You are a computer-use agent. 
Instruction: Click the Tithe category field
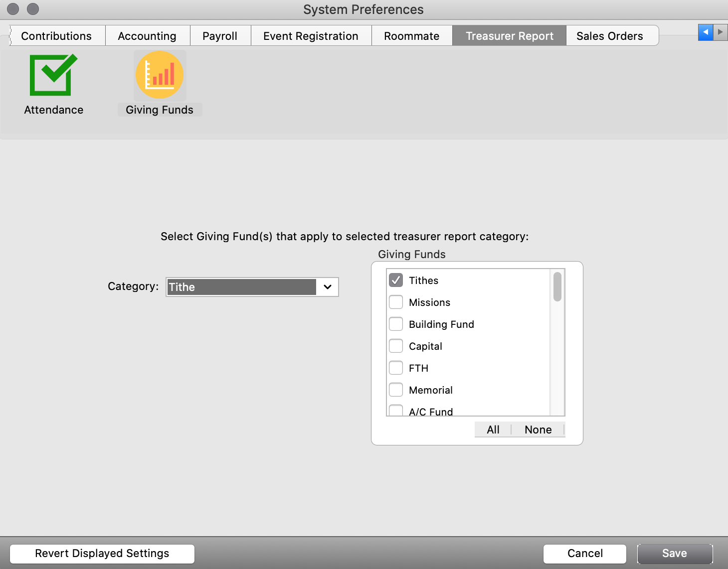pyautogui.click(x=242, y=287)
